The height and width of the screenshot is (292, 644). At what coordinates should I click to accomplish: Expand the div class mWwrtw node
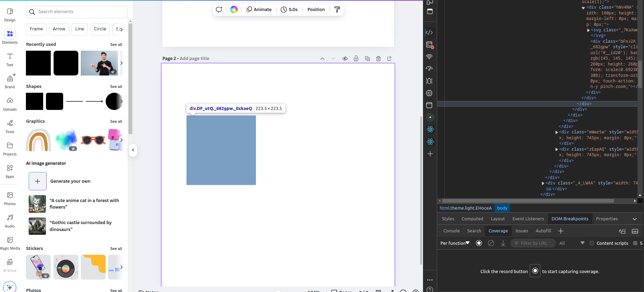tap(557, 132)
